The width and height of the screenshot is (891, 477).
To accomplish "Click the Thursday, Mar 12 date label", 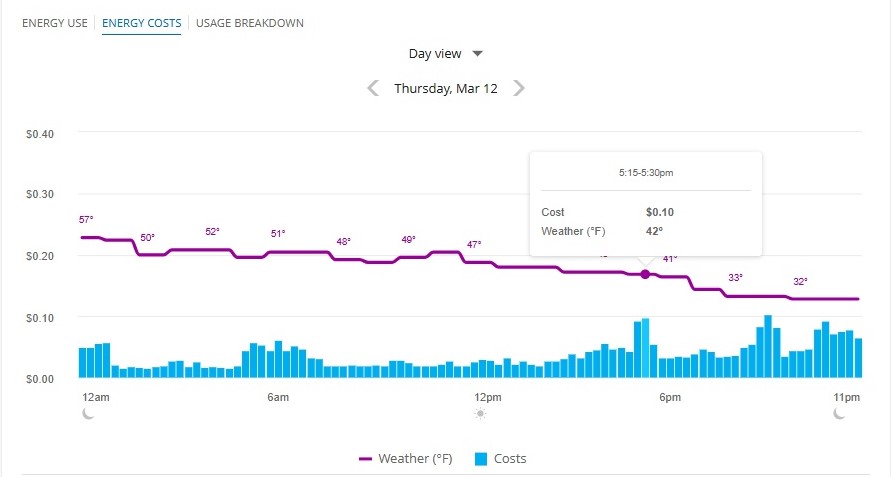I will point(446,88).
